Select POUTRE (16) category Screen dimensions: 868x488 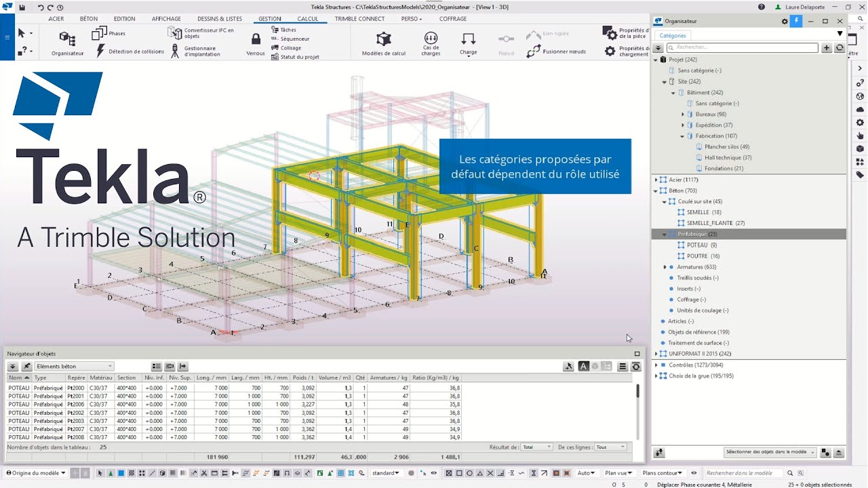(703, 256)
